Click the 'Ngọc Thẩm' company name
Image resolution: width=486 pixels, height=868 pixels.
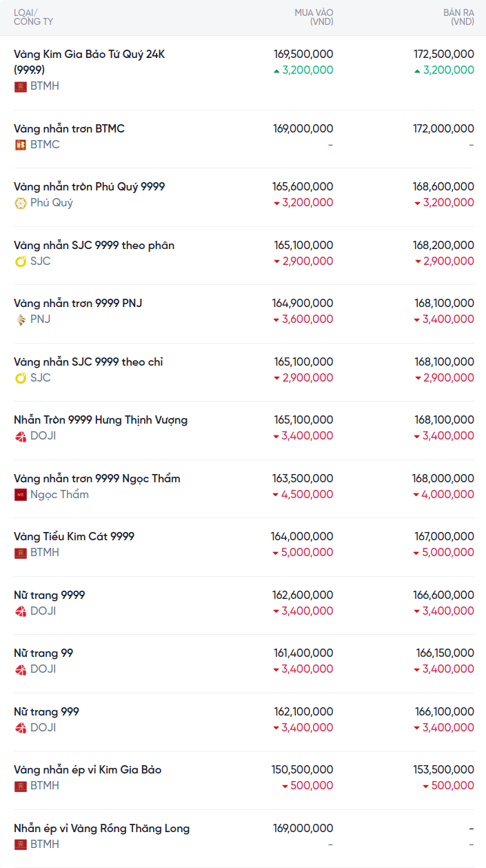(59, 495)
